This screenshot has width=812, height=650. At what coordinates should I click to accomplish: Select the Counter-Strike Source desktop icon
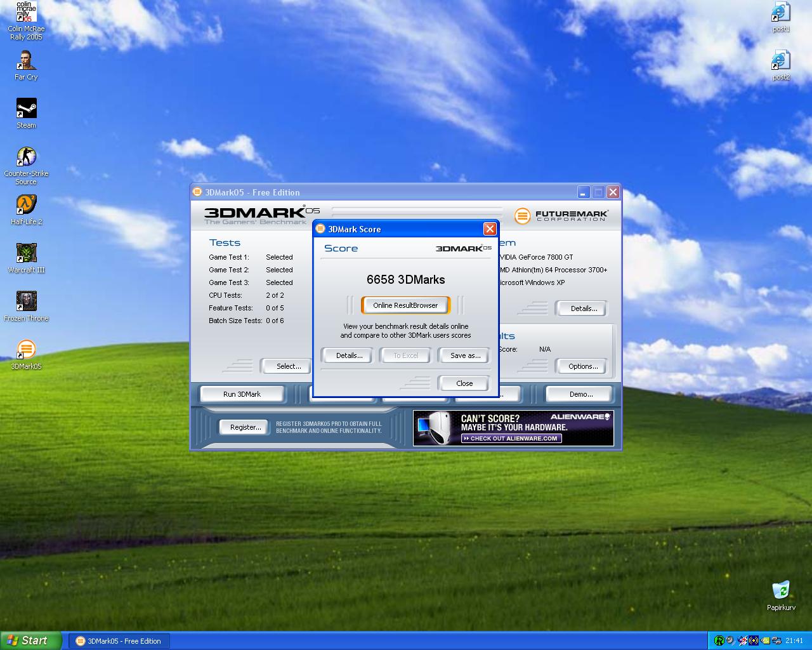coord(26,166)
